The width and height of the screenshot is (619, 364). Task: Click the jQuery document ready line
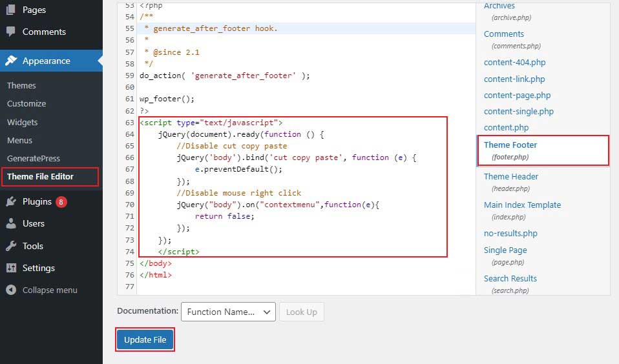point(241,134)
